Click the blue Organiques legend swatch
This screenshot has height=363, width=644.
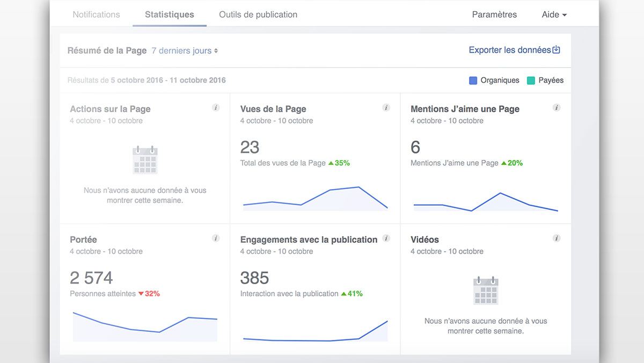(x=473, y=81)
